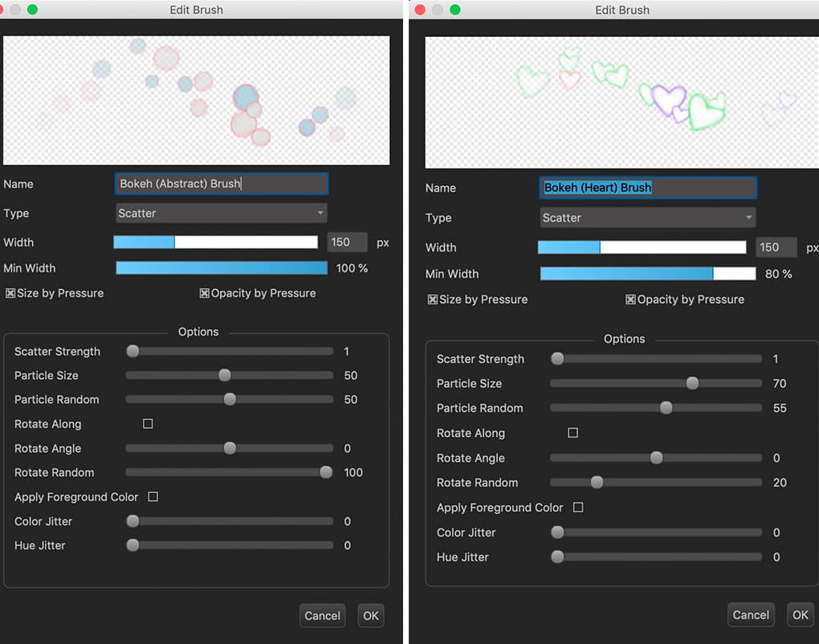Click Hue Jitter slider handle in Heart window
Viewport: 819px width, 644px height.
click(x=557, y=556)
